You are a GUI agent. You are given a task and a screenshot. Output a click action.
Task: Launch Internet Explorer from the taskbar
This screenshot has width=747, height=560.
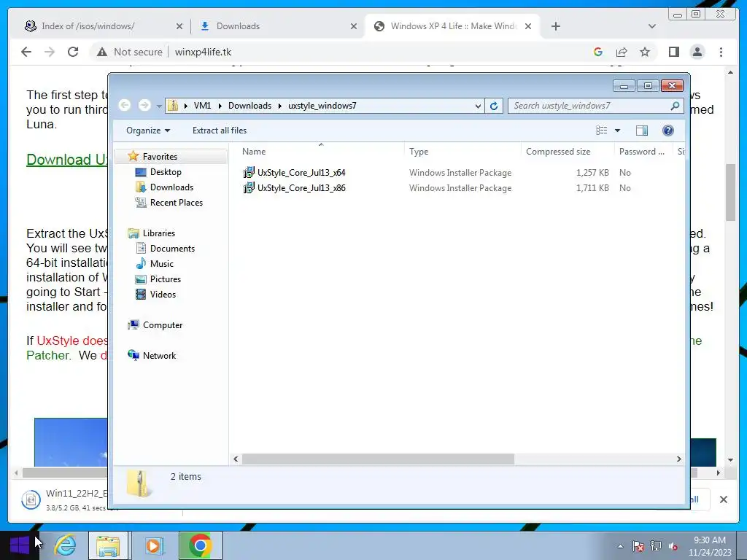65,545
